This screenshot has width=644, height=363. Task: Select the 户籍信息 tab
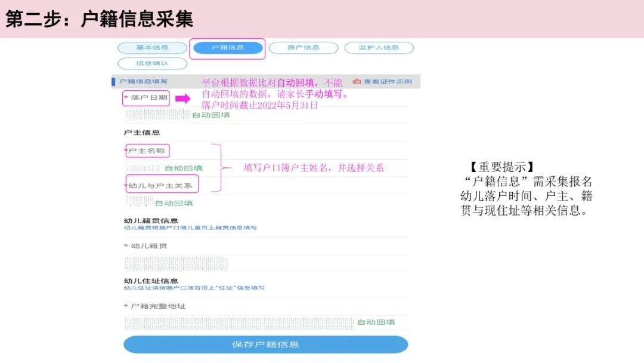pos(228,48)
